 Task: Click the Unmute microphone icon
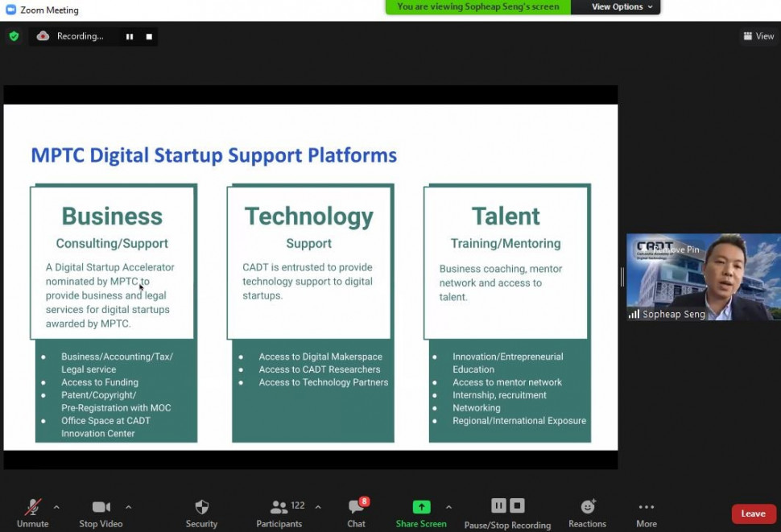(33, 506)
